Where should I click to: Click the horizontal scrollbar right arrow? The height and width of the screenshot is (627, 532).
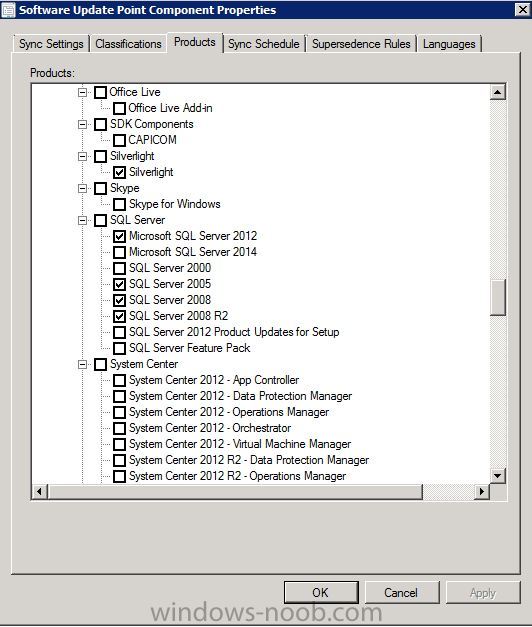pos(482,491)
